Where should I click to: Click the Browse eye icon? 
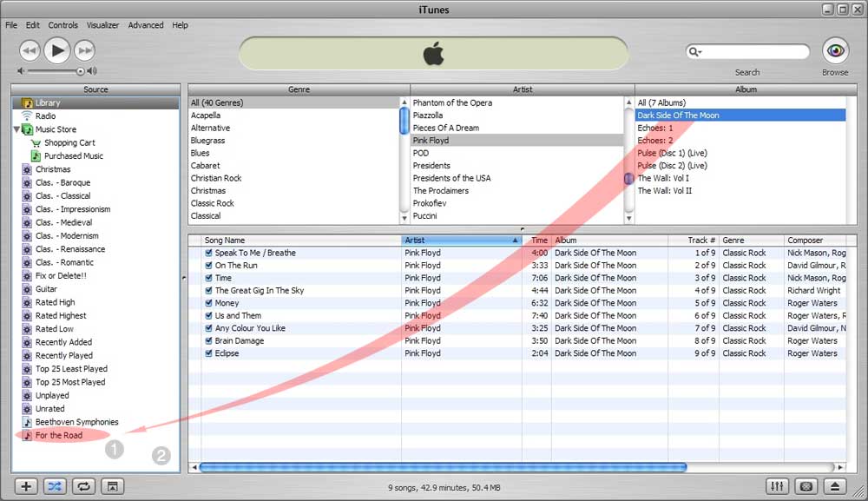(835, 51)
